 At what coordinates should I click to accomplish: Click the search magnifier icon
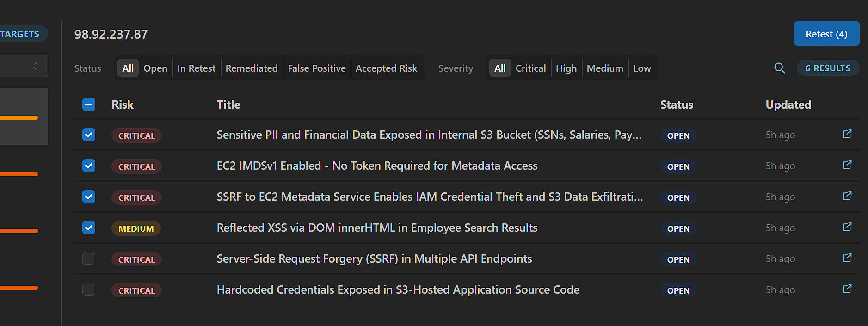click(x=779, y=68)
